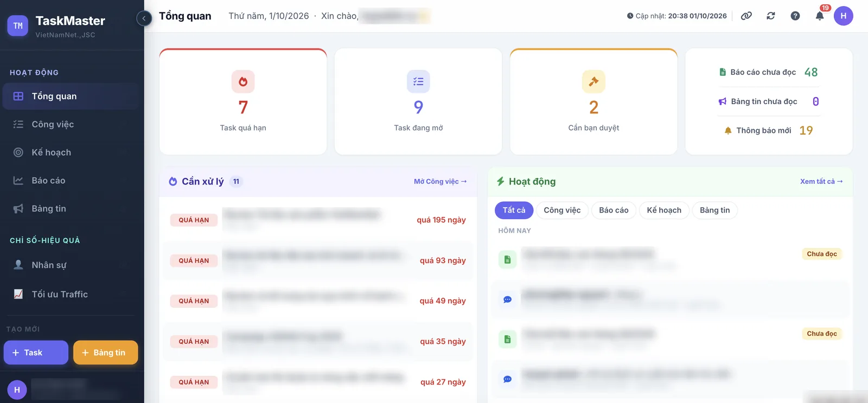Click the number 7 in the Task quá hạn card
868x403 pixels.
tap(243, 107)
